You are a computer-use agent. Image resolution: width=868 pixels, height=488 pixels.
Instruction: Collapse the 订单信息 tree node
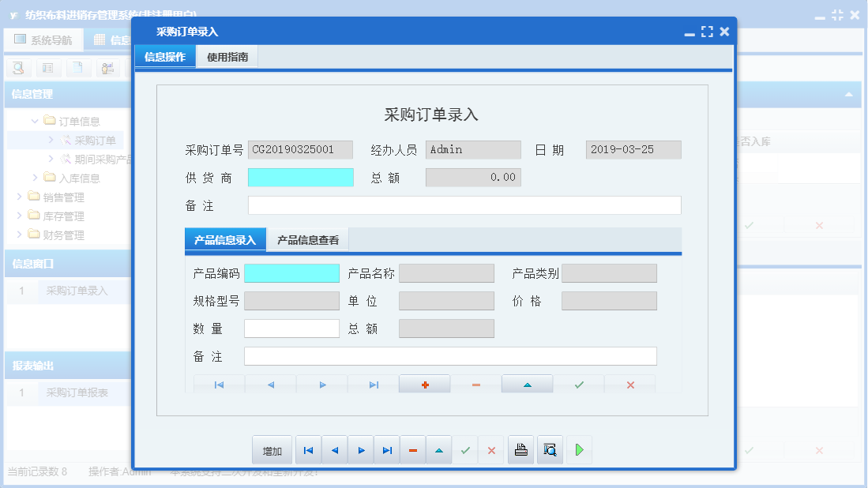pos(36,121)
